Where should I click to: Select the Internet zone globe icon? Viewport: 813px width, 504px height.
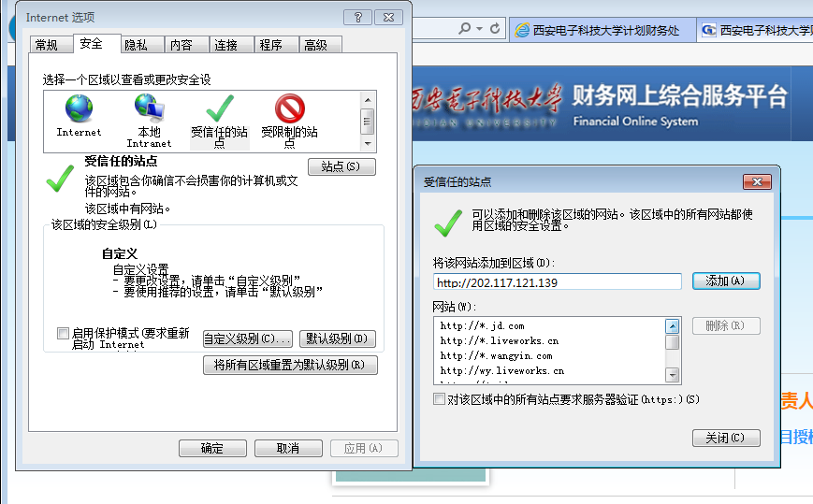point(79,110)
